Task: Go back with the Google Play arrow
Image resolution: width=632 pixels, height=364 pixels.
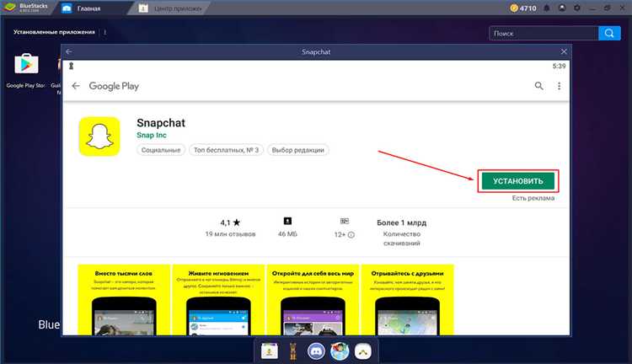Action: coord(76,86)
